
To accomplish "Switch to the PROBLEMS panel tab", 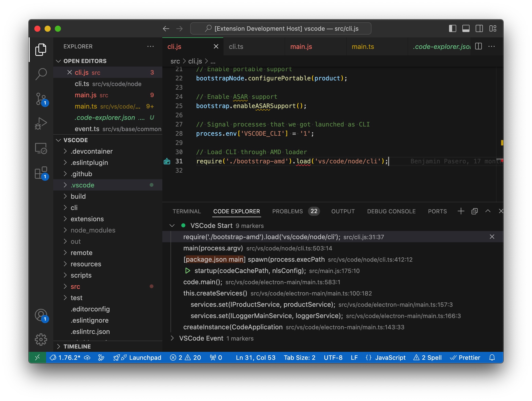I will (x=287, y=211).
